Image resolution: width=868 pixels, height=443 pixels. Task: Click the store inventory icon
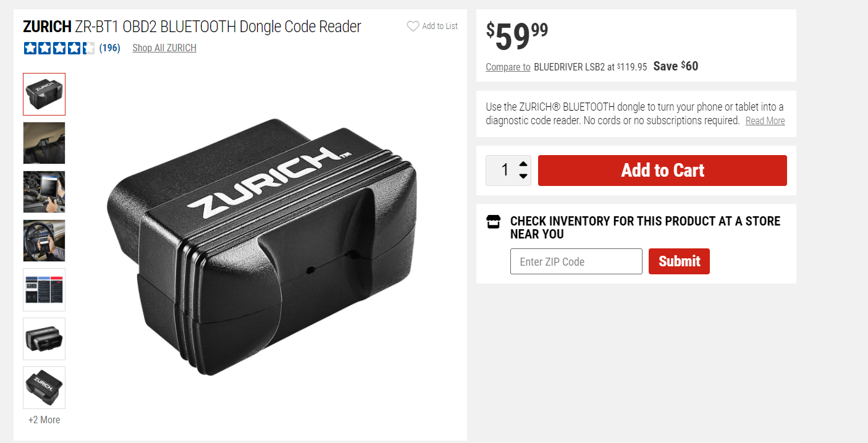(492, 222)
